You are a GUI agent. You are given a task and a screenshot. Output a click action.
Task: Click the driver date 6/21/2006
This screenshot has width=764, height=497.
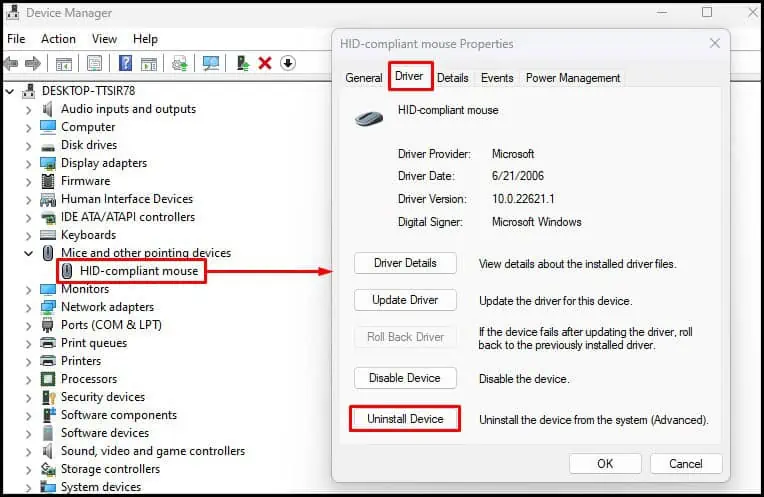518,176
